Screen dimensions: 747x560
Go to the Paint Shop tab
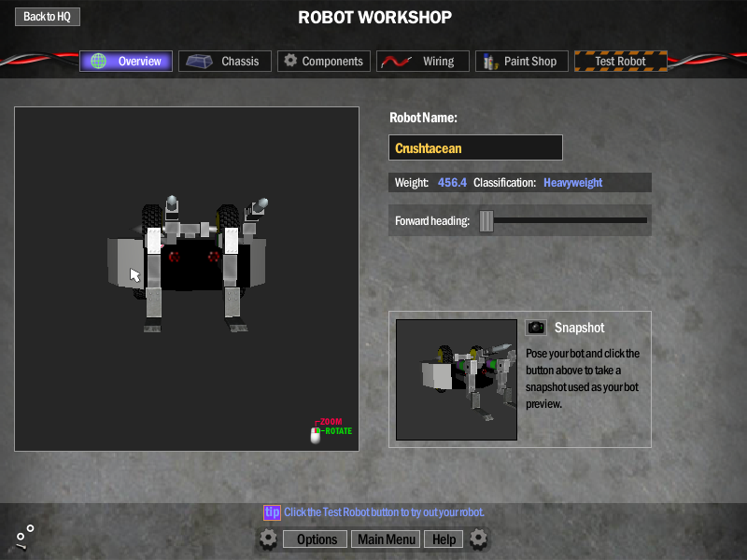519,62
